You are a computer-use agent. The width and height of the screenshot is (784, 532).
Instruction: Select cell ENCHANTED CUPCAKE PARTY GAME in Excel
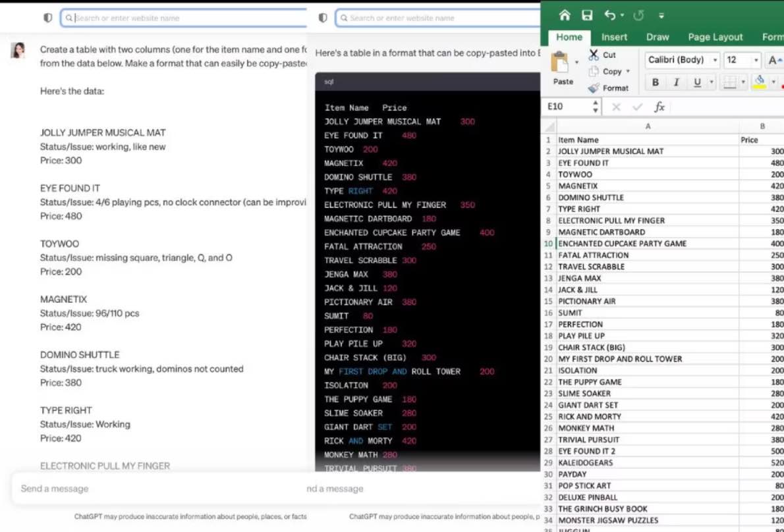pyautogui.click(x=648, y=244)
